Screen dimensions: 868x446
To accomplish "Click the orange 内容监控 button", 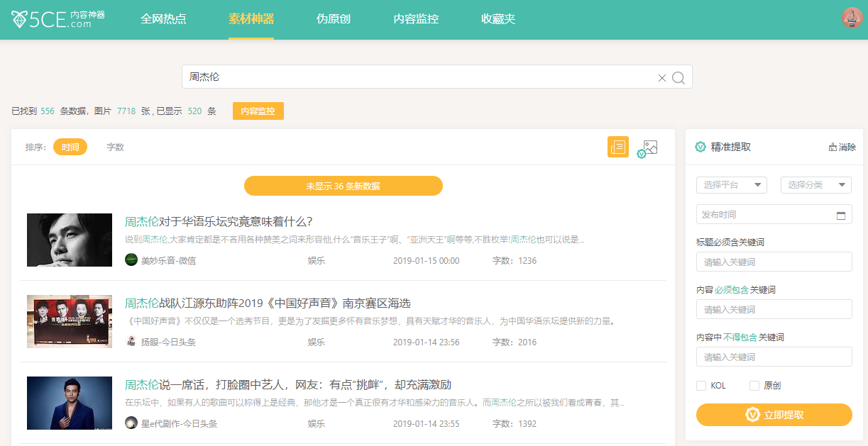I will tap(258, 111).
